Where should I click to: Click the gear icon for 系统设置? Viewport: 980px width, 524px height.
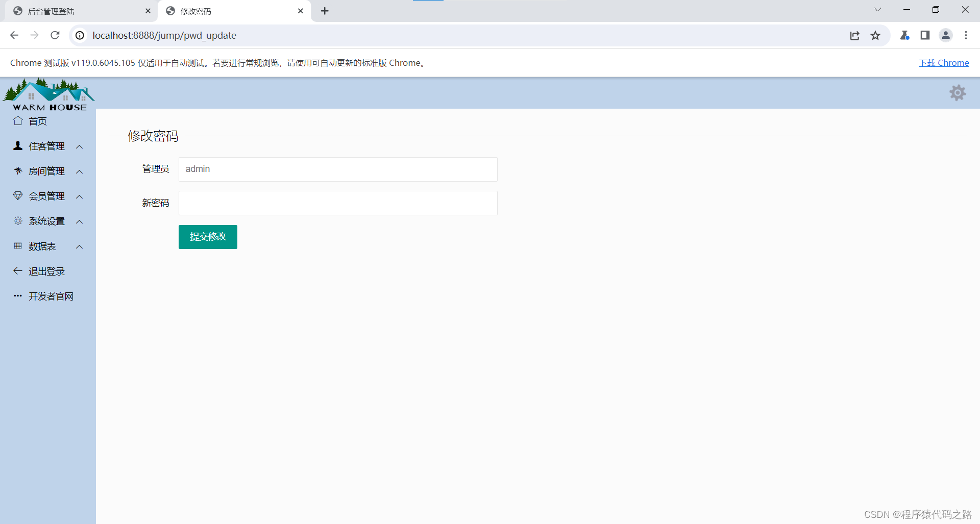point(18,221)
